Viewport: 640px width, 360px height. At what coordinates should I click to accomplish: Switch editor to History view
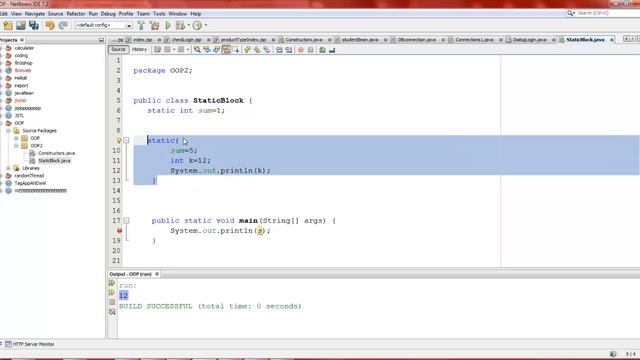[x=139, y=49]
